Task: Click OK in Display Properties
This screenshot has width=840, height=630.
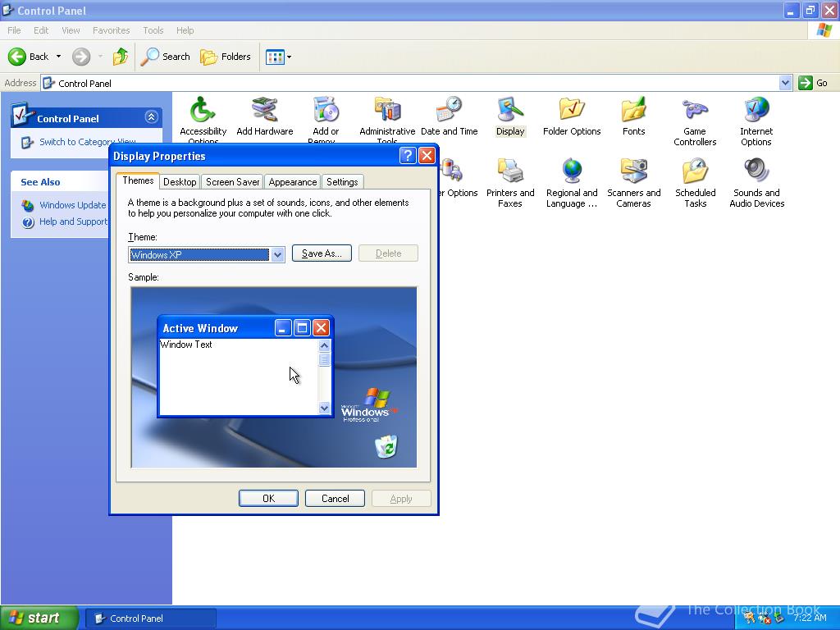Action: point(268,498)
